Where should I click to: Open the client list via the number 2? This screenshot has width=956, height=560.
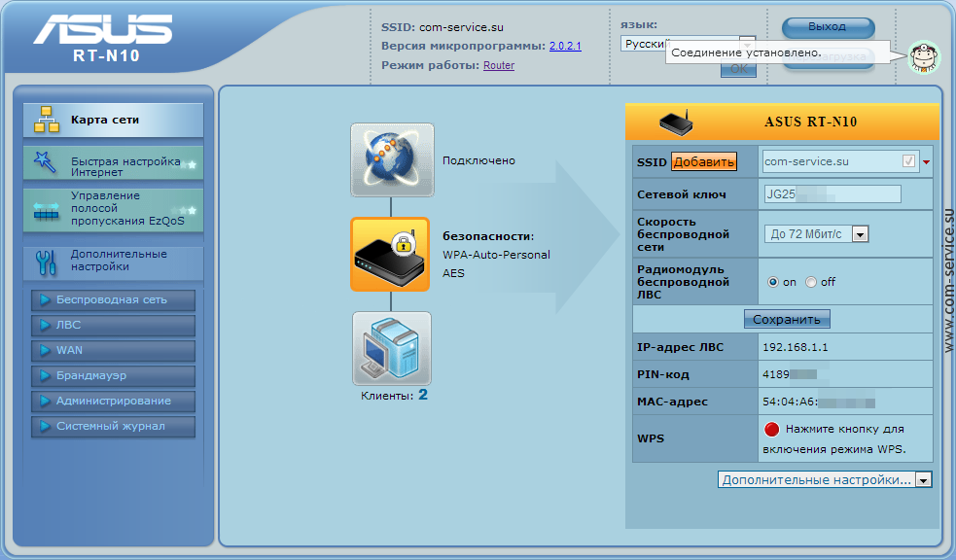(422, 395)
